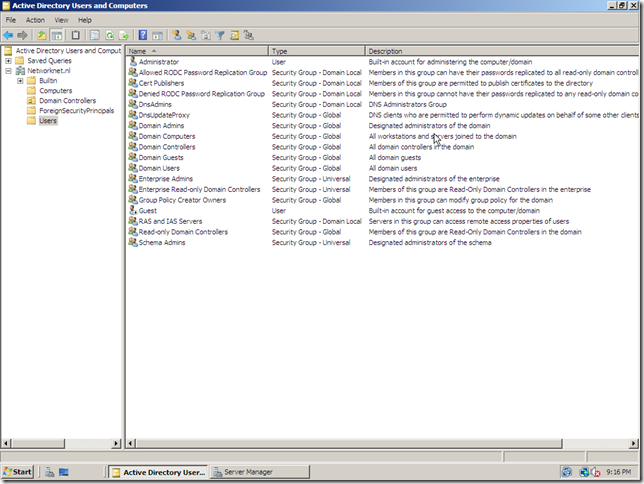
Task: Select the Domain Users group name
Action: click(x=159, y=168)
